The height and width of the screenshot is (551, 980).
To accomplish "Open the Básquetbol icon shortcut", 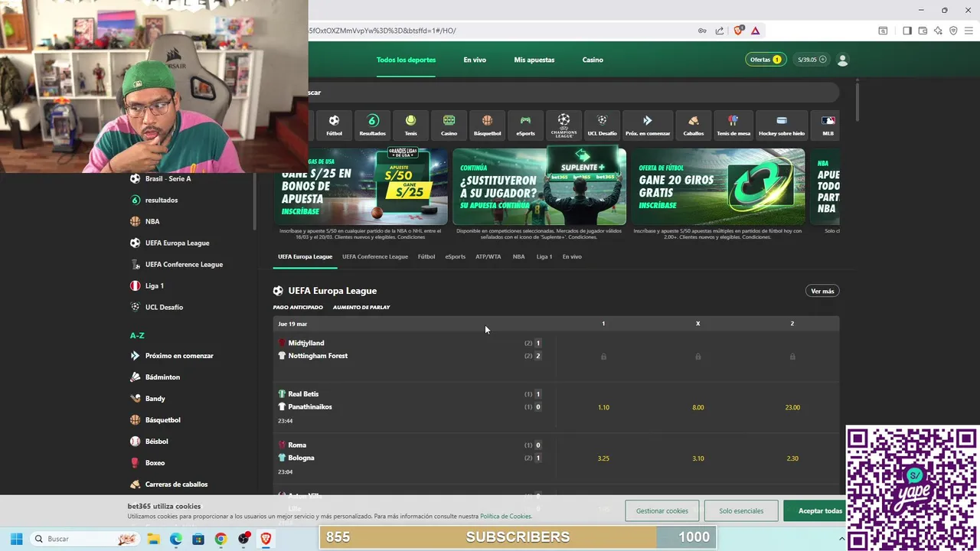I will click(x=487, y=125).
